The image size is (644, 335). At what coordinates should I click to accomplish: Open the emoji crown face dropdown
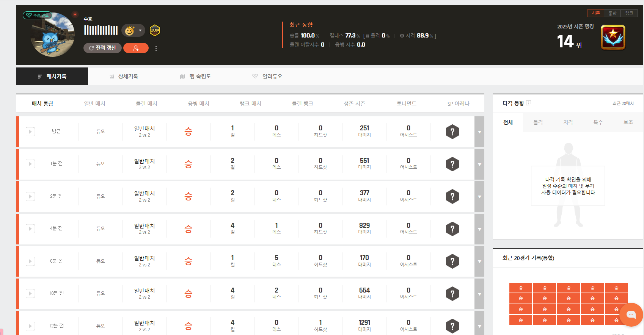tap(133, 30)
